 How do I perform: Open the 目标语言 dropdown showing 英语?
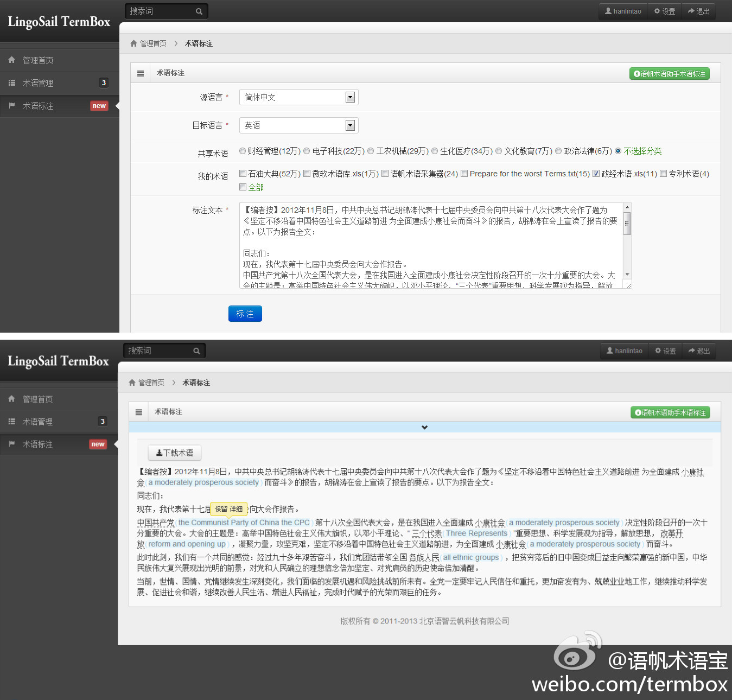tap(299, 125)
